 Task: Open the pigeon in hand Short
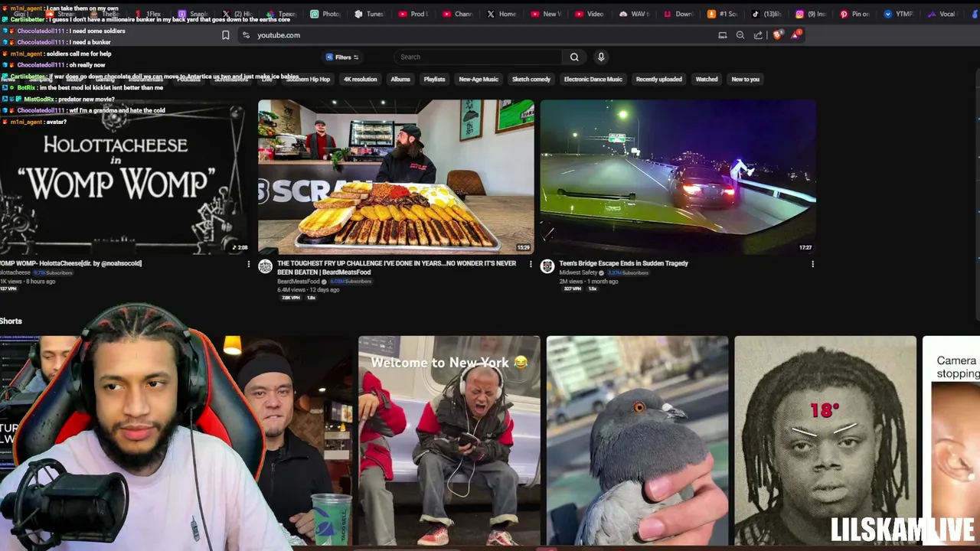click(x=638, y=441)
